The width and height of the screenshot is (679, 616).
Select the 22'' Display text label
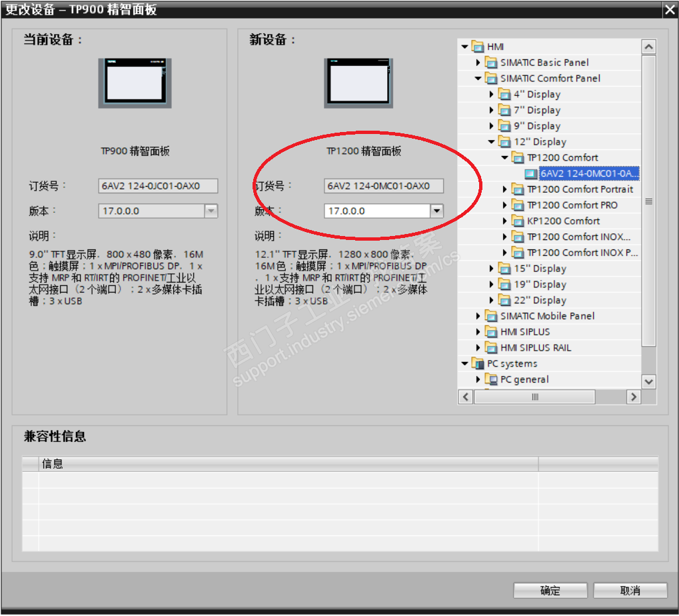[540, 300]
